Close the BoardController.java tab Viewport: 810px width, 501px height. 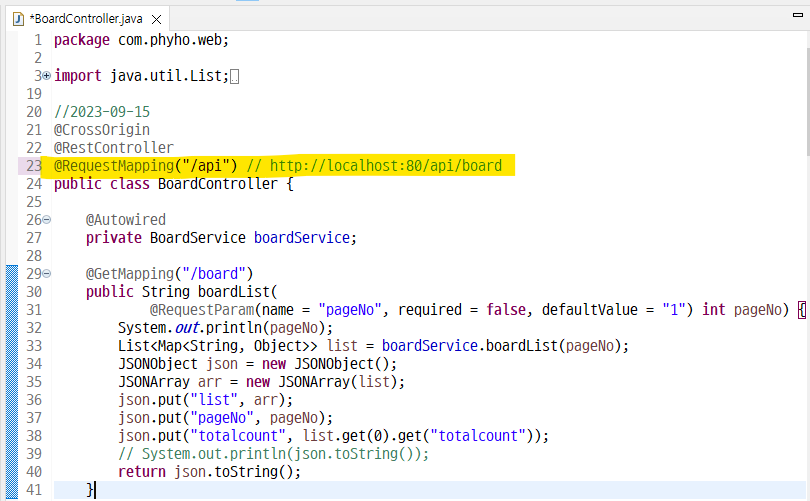tap(157, 20)
